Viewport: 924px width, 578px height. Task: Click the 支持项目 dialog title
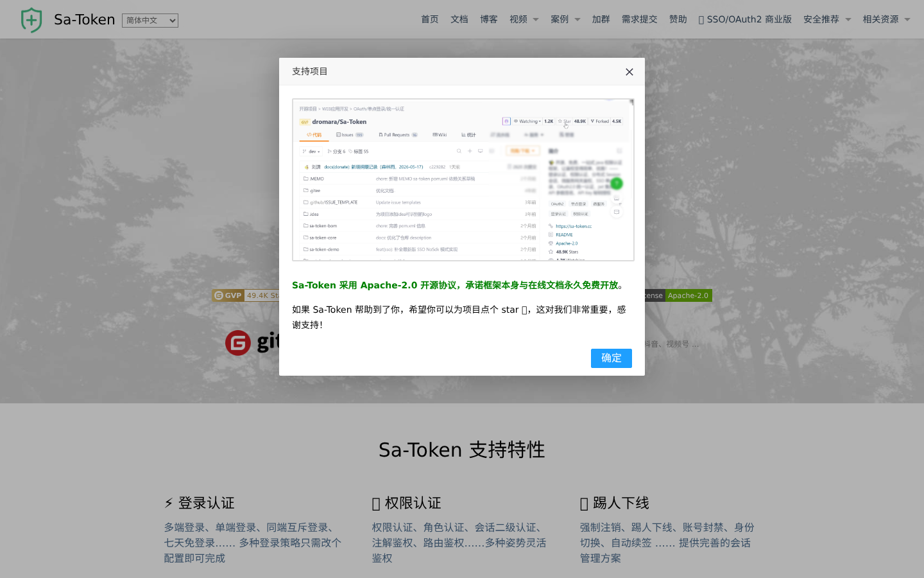click(310, 71)
